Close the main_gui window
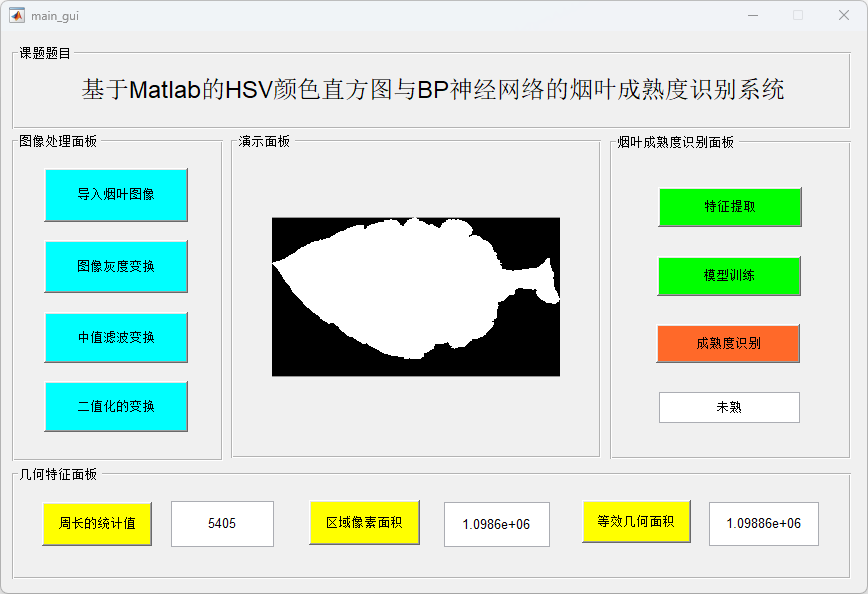The image size is (868, 594). [x=844, y=16]
